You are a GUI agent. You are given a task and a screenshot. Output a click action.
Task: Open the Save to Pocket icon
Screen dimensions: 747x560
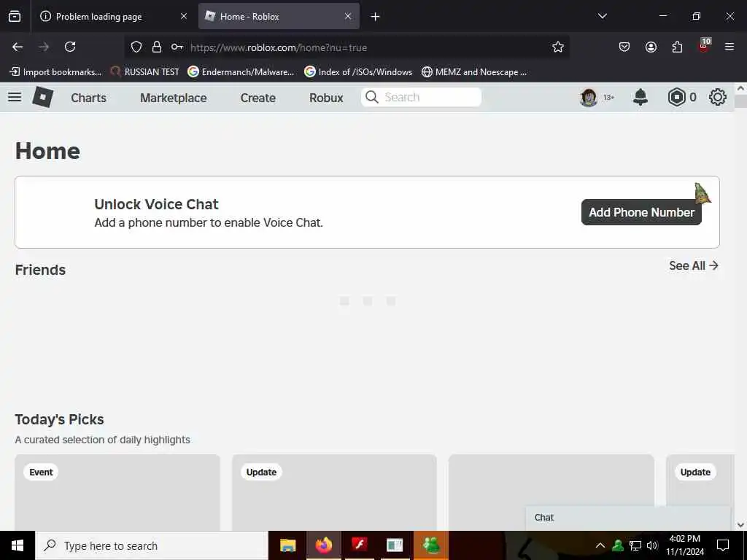point(624,47)
